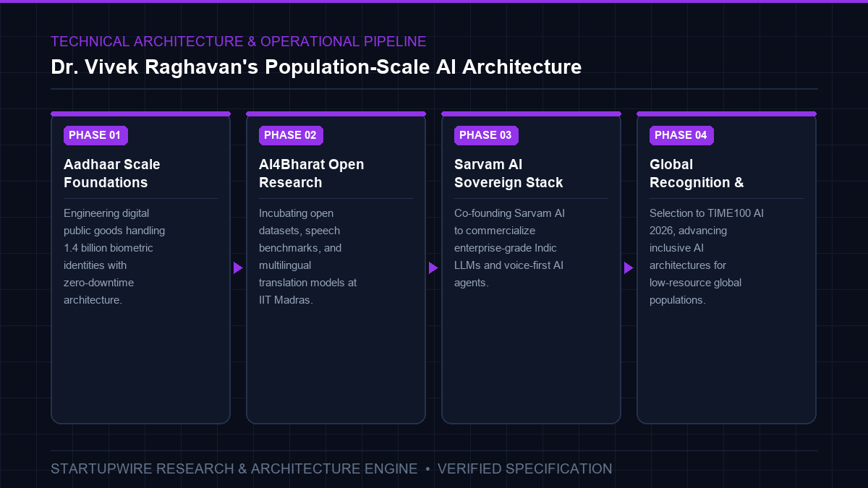Image resolution: width=868 pixels, height=488 pixels.
Task: Click the 'Co-founding Sarvam AI' description
Action: coord(510,248)
